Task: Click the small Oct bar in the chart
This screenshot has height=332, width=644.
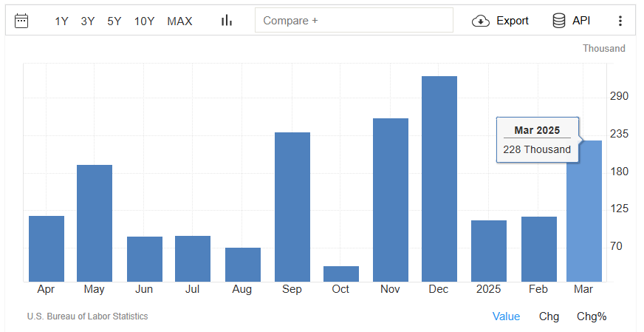Action: pos(341,274)
